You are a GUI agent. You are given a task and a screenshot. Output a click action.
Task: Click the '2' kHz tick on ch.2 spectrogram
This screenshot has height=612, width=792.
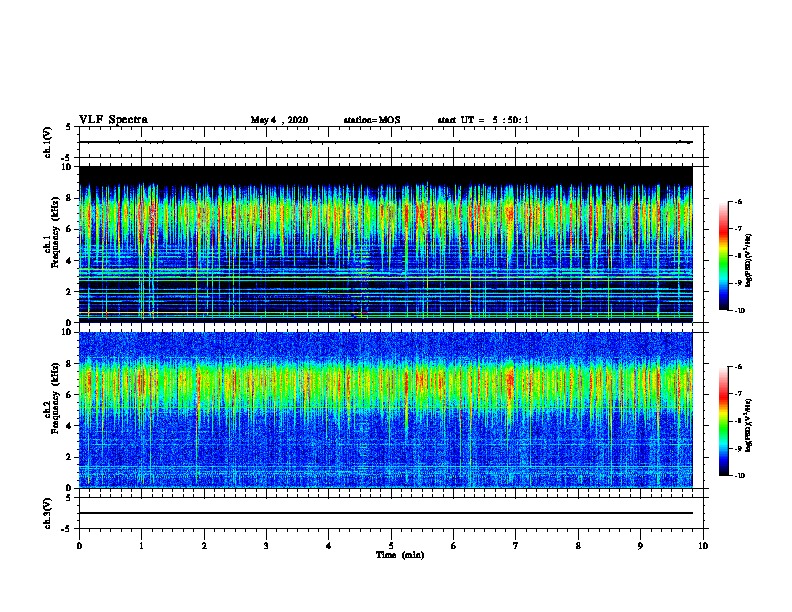pyautogui.click(x=69, y=457)
